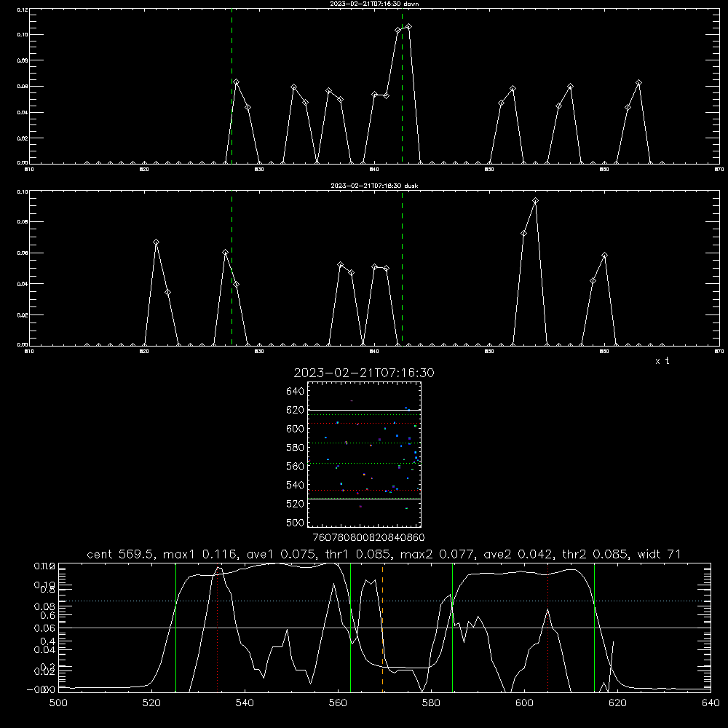Click the blue dotted threshold line in bottom plot
The image size is (728, 728).
tap(384, 601)
